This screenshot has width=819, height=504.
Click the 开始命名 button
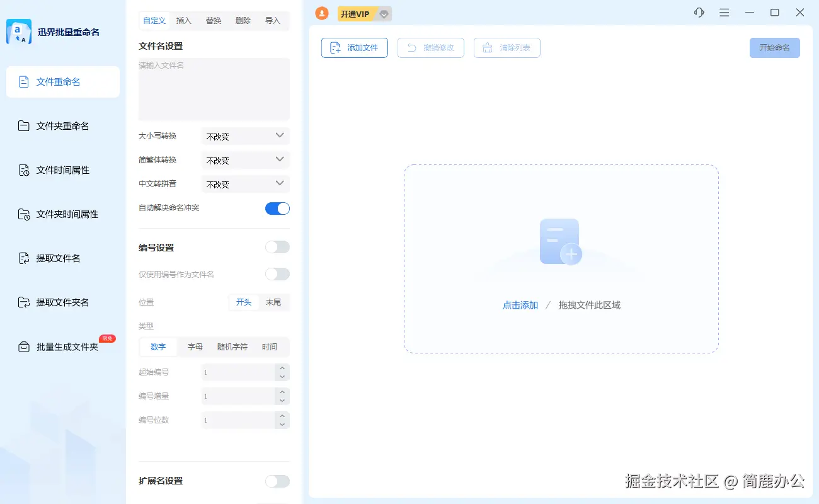point(774,47)
